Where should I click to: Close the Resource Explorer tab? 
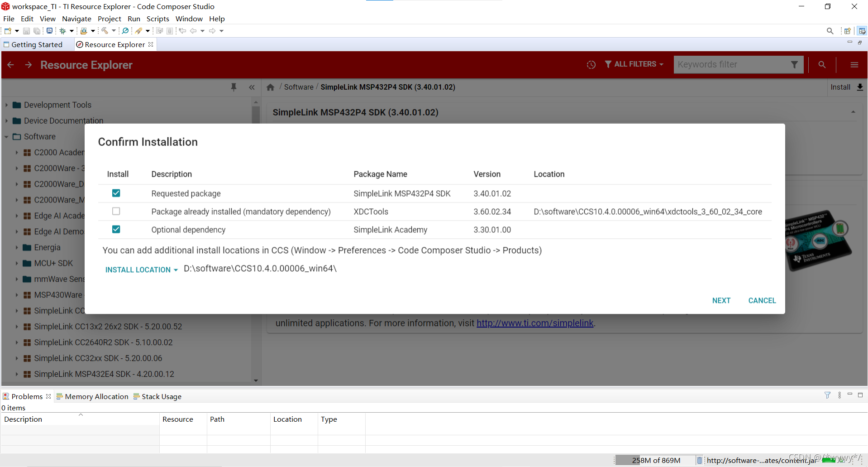tap(151, 44)
